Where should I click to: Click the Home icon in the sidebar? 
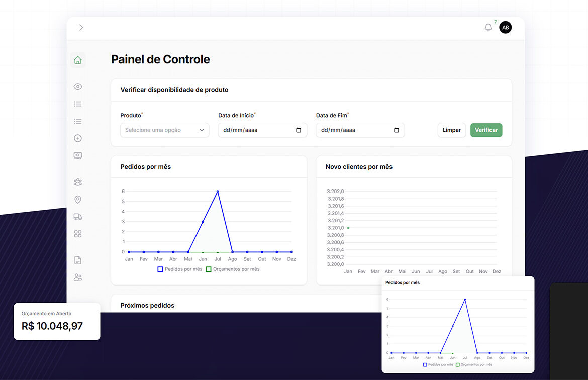click(78, 60)
